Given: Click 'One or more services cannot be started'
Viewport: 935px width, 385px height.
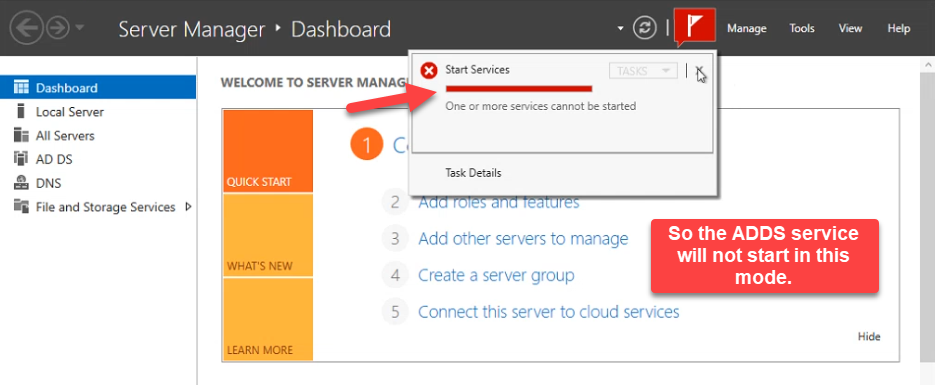Looking at the screenshot, I should coord(541,106).
